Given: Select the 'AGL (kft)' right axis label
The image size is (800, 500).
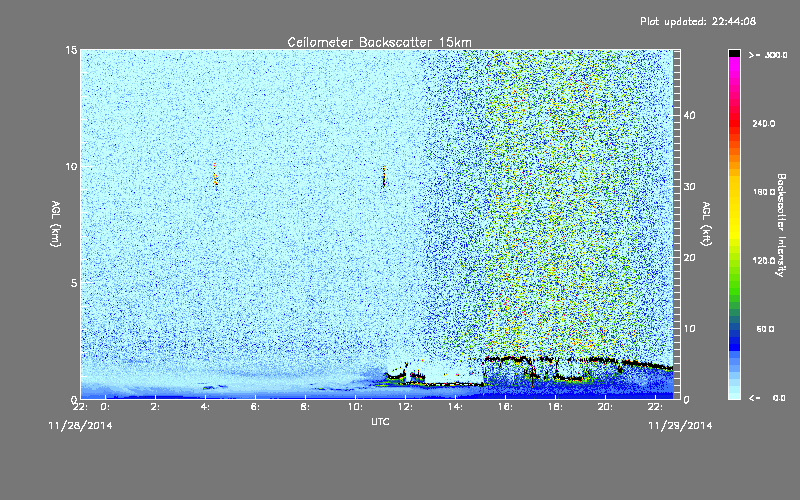Looking at the screenshot, I should [707, 224].
